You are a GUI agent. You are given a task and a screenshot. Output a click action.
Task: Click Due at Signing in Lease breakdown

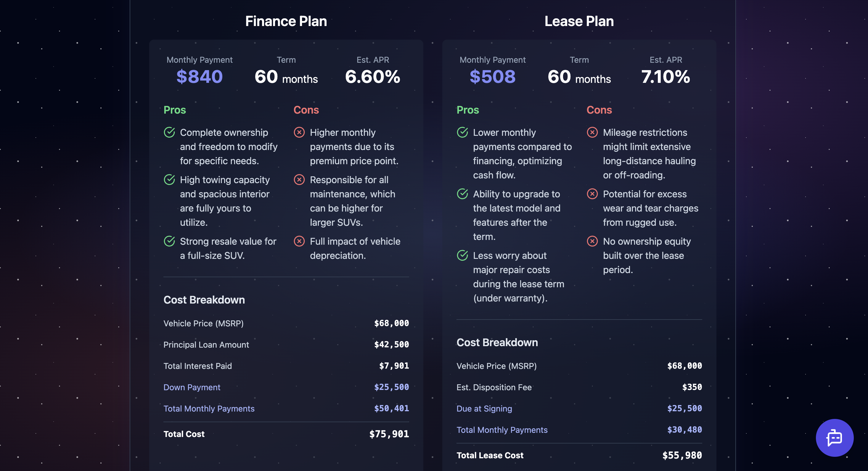coord(484,408)
